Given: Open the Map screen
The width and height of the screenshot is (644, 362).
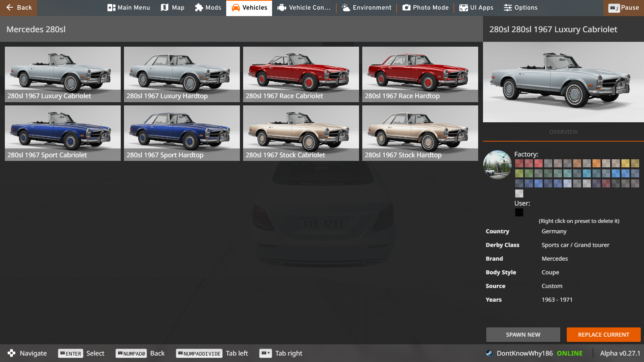Looking at the screenshot, I should (x=172, y=8).
